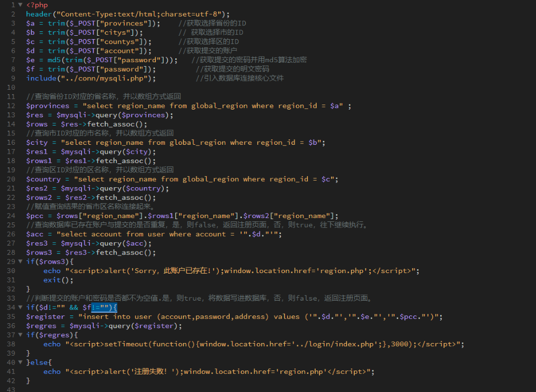
Task: Click the <?php opening tag
Action: pos(37,5)
